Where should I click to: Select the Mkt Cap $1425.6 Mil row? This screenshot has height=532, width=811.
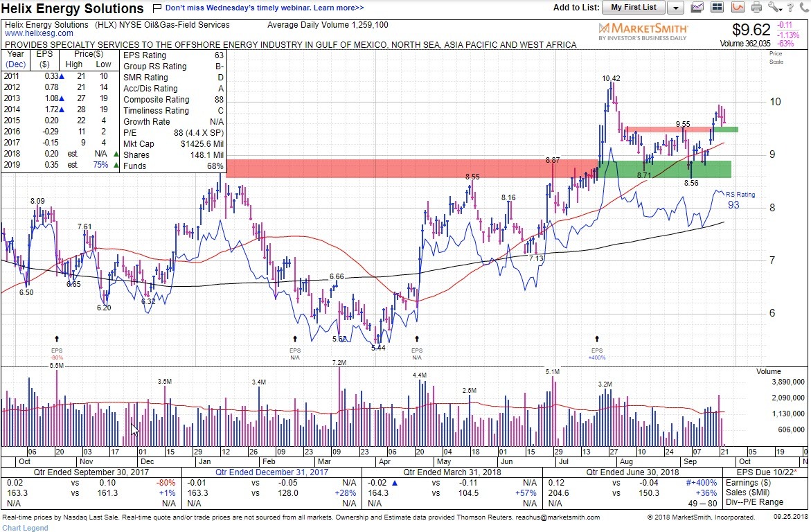point(173,144)
